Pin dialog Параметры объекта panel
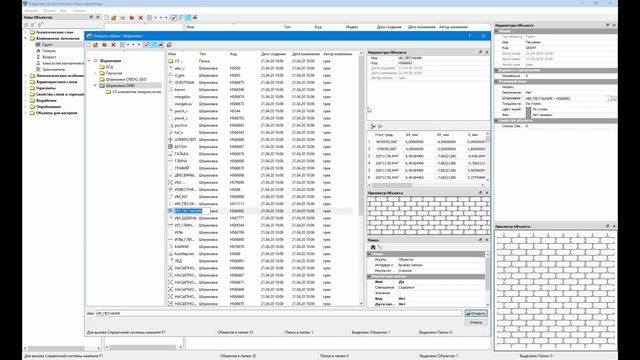This screenshot has height=360, width=640. [480, 52]
